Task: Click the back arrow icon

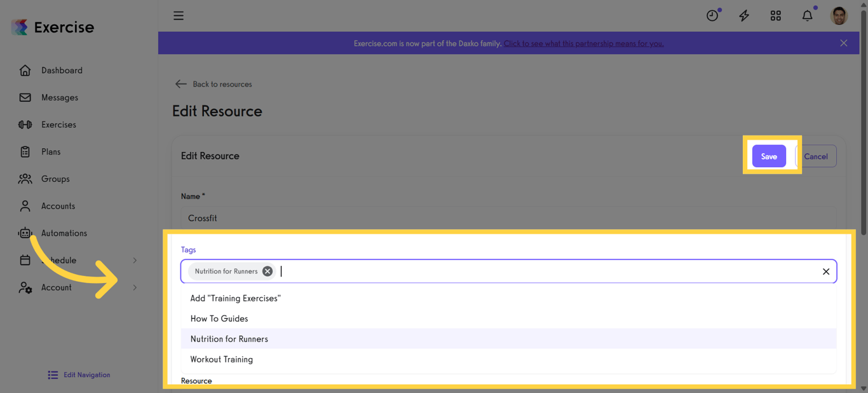Action: coord(180,84)
